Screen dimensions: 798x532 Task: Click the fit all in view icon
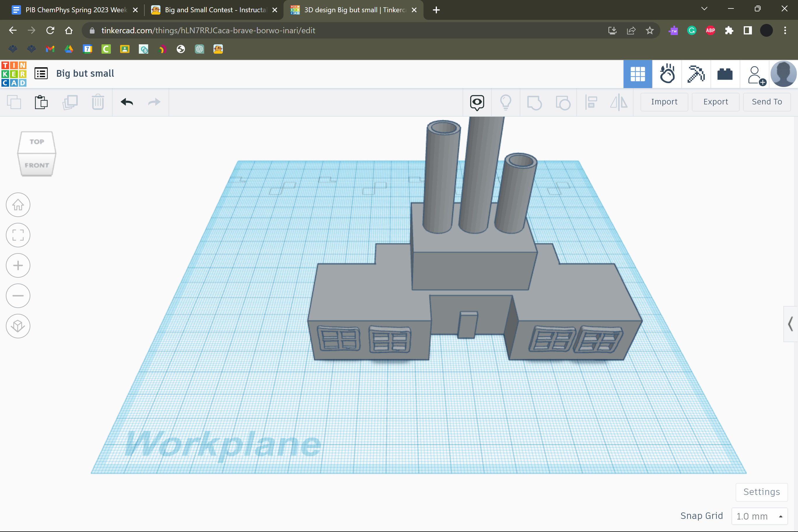click(18, 235)
